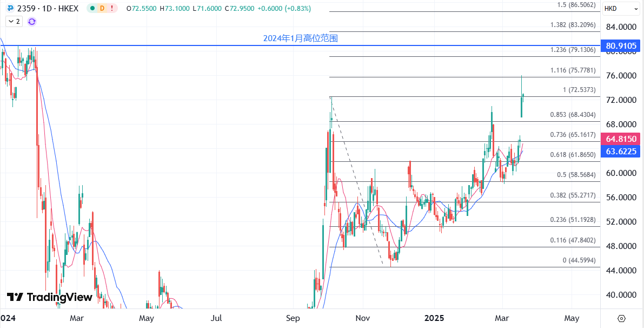Click the change value +0.6000 (+0.83%)

284,8
